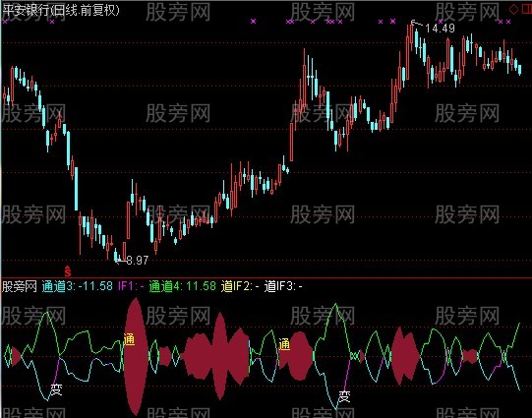Select the yellow 道IF2 indicator label
Image resolution: width=532 pixels, height=418 pixels.
pyautogui.click(x=240, y=286)
